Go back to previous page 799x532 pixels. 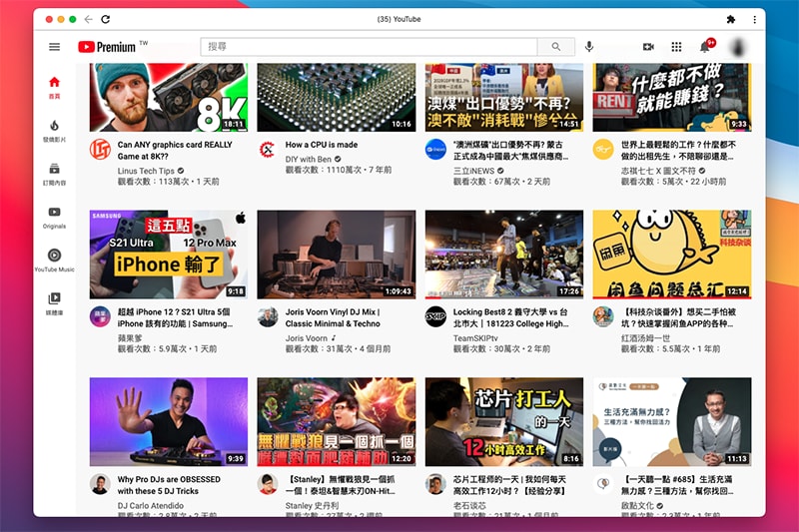click(x=88, y=19)
